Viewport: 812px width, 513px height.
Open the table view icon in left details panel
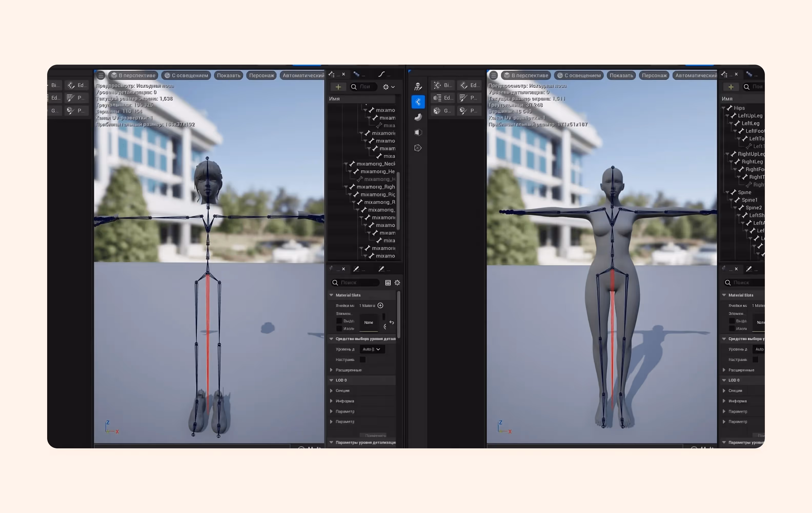tap(388, 282)
